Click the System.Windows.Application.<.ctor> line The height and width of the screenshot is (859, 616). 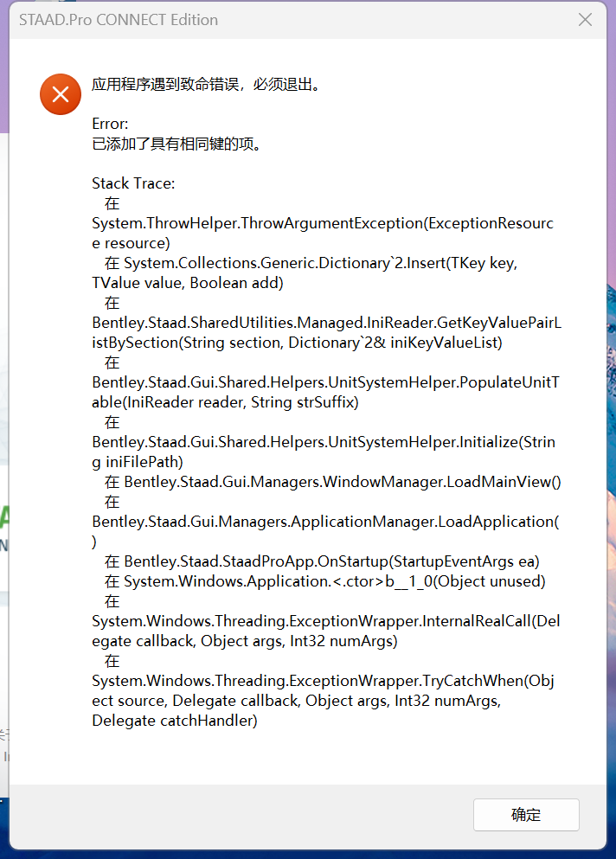click(x=325, y=581)
